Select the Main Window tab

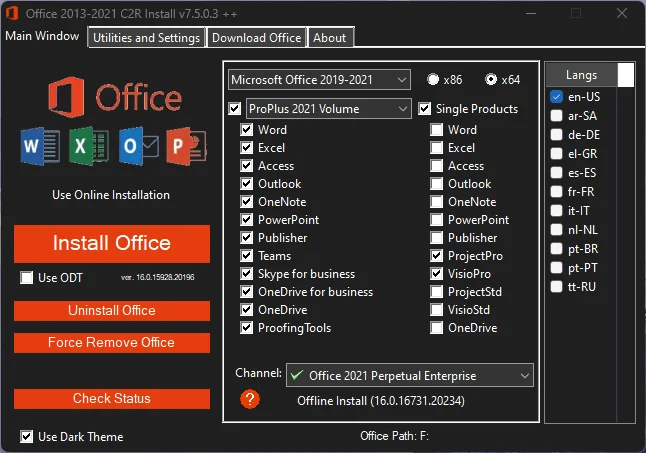click(42, 36)
